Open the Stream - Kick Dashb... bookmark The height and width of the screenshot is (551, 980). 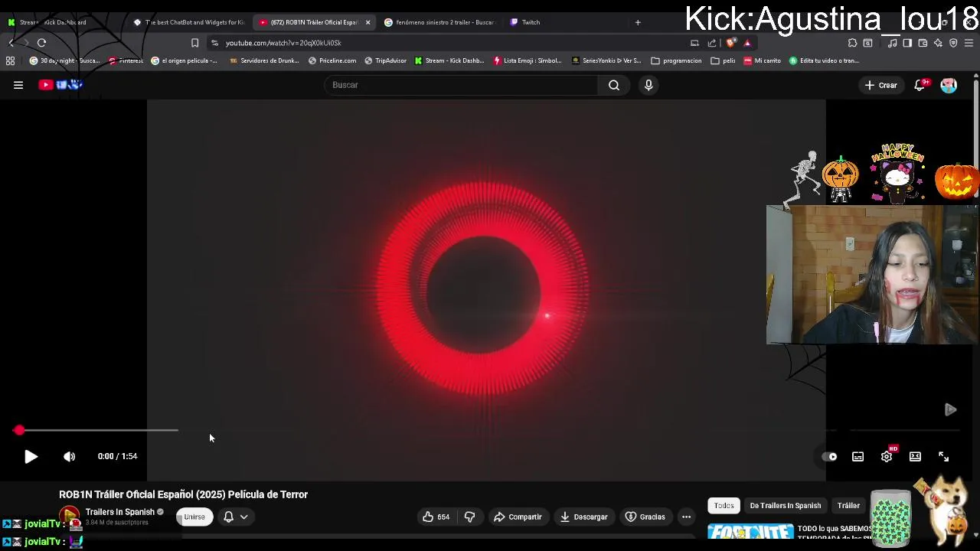pos(450,60)
